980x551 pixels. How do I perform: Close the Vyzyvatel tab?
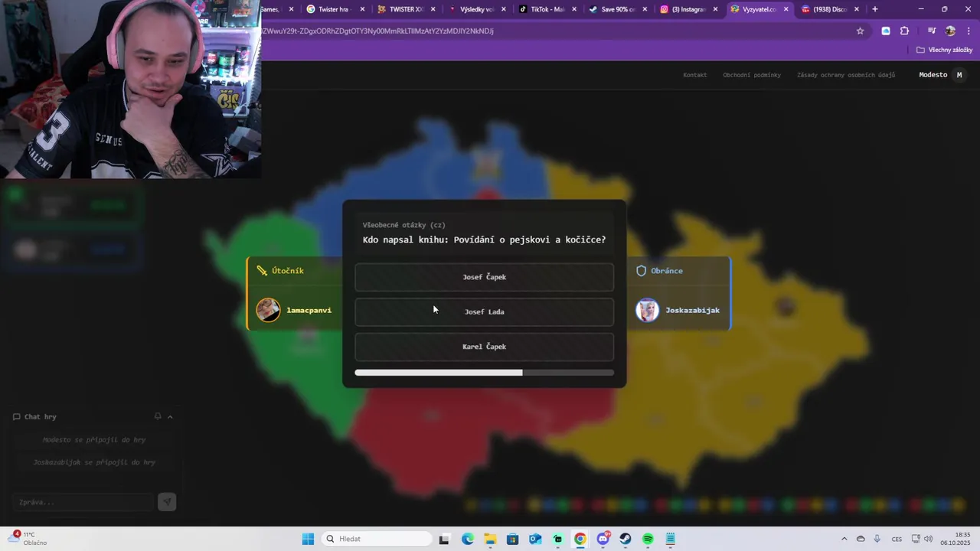(x=786, y=9)
